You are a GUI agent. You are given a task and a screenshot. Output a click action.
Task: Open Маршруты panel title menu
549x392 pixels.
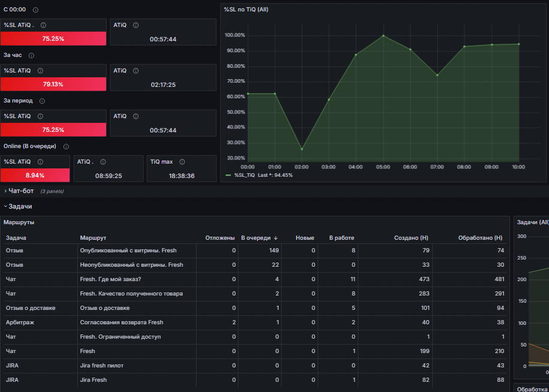[19, 222]
